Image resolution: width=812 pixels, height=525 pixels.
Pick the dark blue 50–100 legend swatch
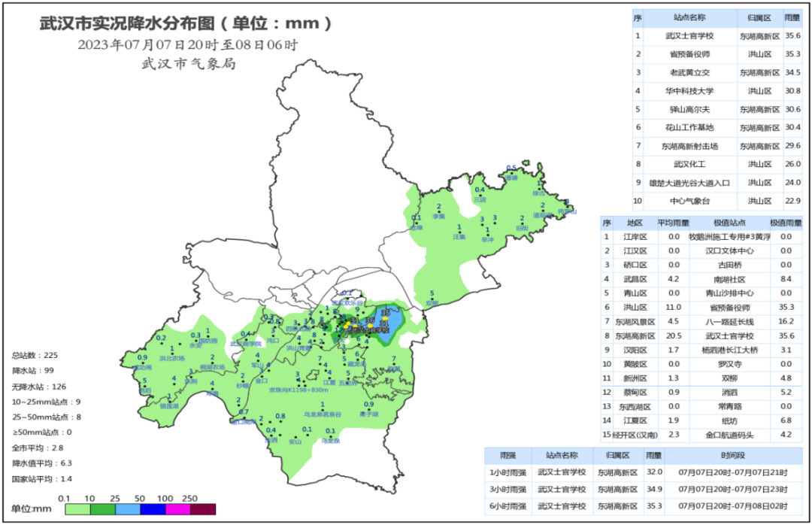pyautogui.click(x=153, y=508)
